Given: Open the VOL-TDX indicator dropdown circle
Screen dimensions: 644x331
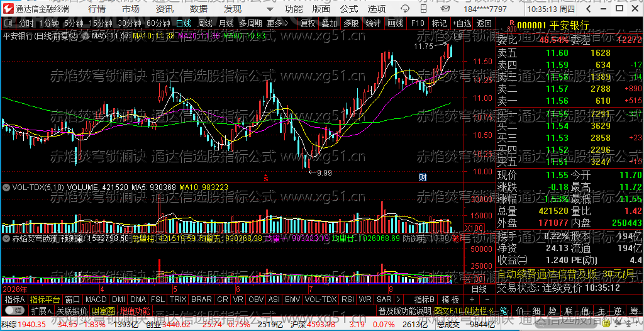Looking at the screenshot, I should 6,187.
